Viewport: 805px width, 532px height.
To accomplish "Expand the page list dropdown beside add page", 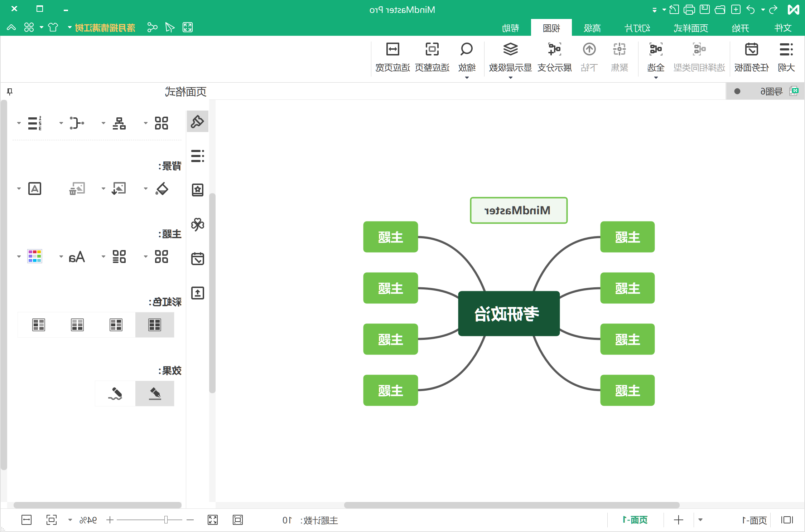I will pos(700,520).
